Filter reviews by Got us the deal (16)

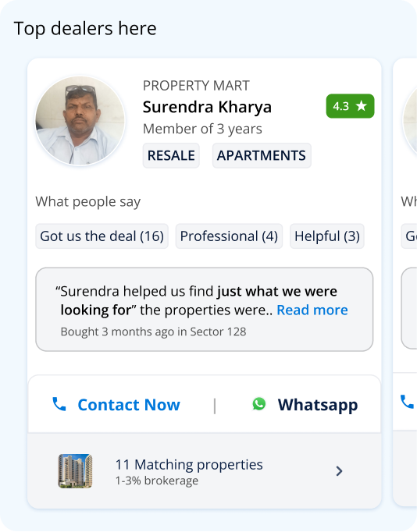[102, 236]
